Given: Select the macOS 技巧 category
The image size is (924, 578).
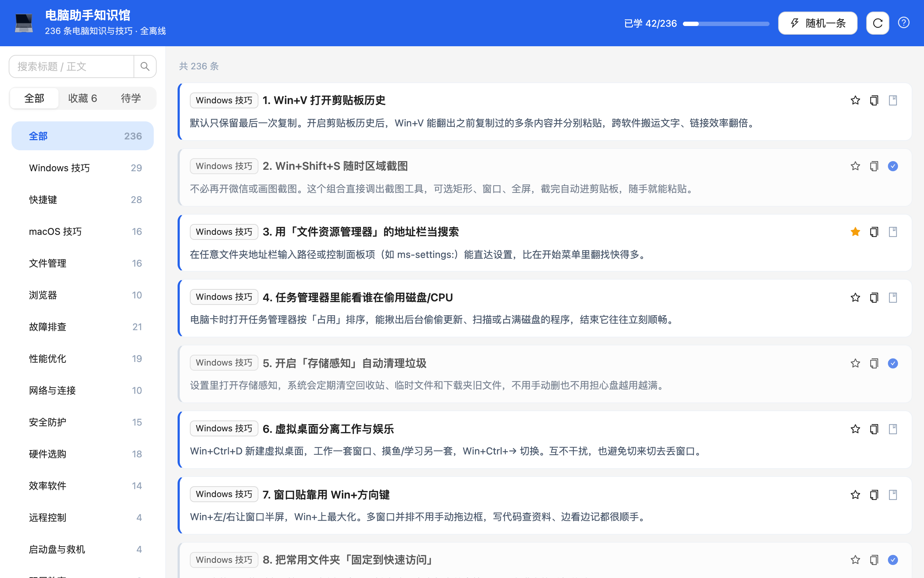Looking at the screenshot, I should (82, 231).
